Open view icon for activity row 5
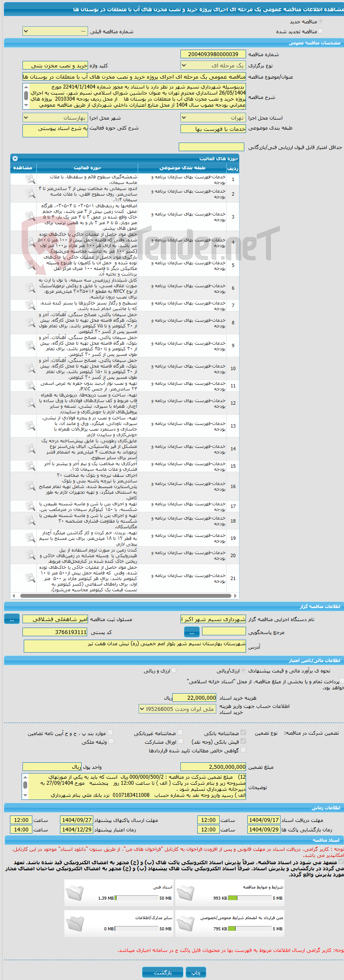 (x=30, y=265)
